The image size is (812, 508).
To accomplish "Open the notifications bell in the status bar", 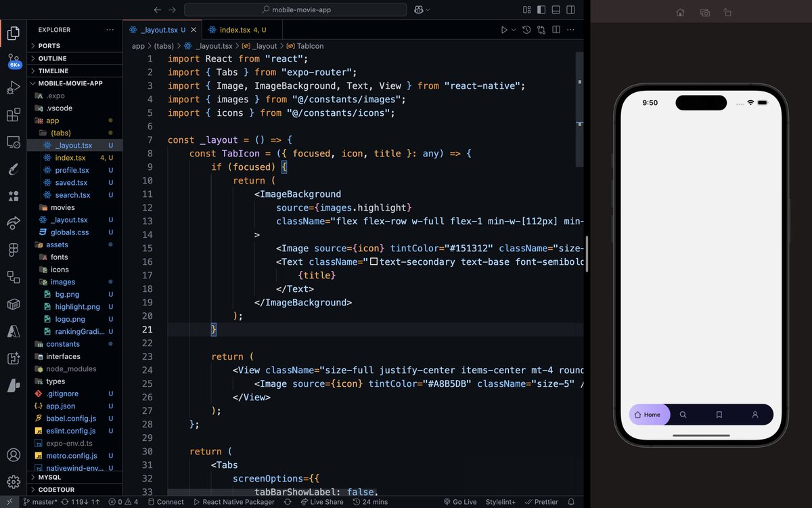I will [571, 502].
